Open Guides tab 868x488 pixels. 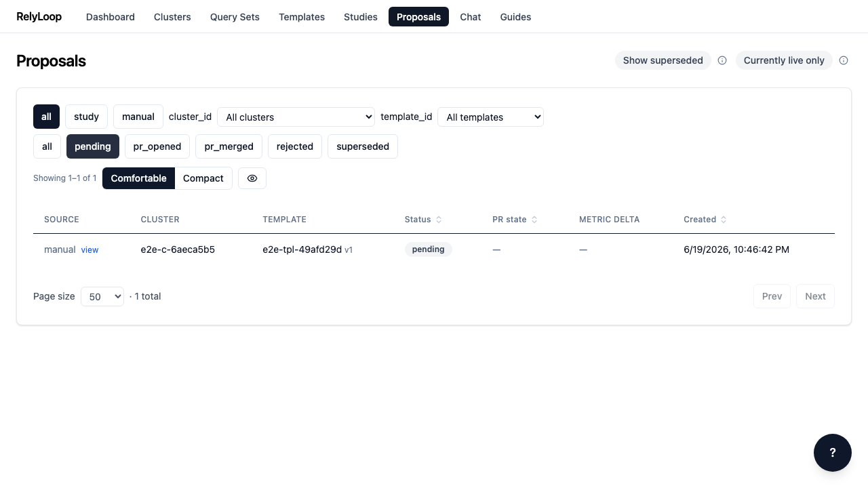click(x=515, y=17)
